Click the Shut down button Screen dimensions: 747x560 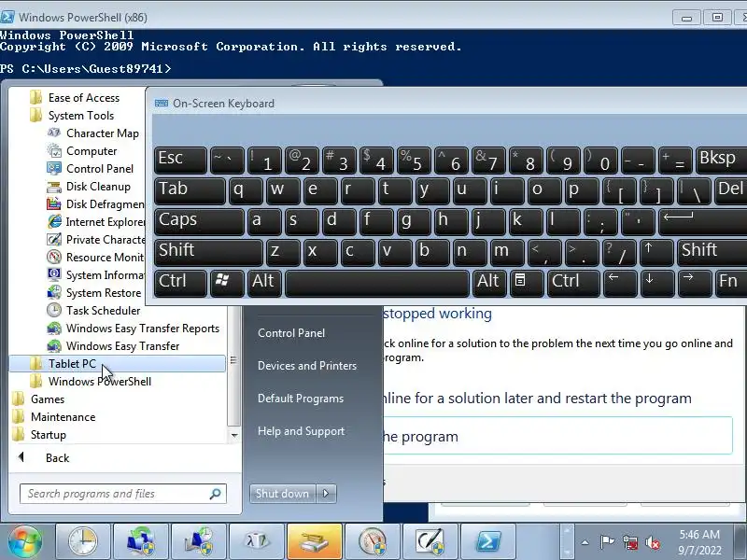tap(283, 494)
